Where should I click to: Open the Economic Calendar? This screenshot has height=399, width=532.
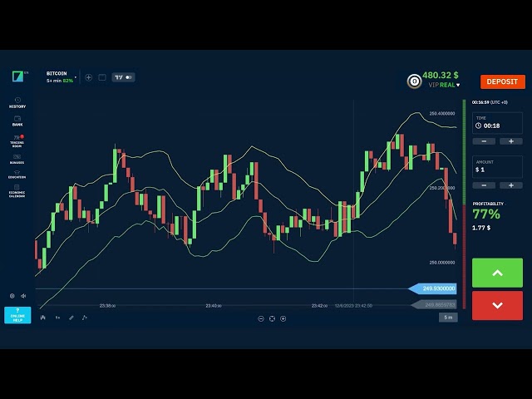(x=17, y=191)
